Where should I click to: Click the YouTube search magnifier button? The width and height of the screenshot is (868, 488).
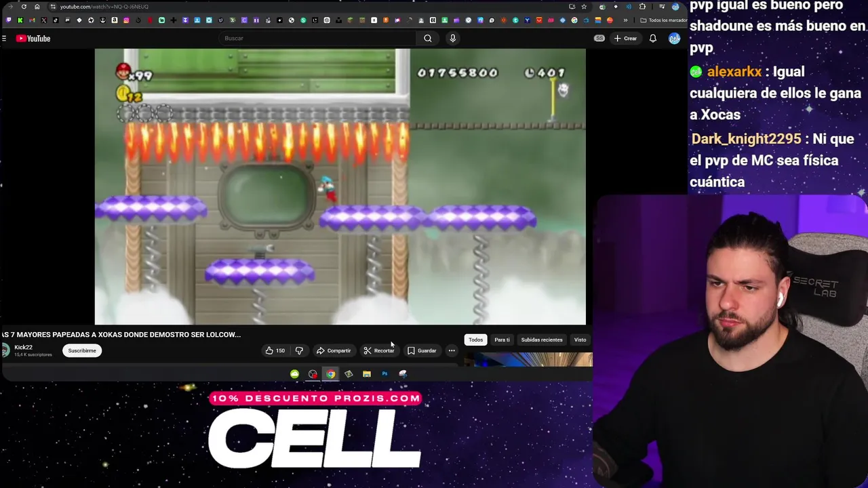click(427, 38)
